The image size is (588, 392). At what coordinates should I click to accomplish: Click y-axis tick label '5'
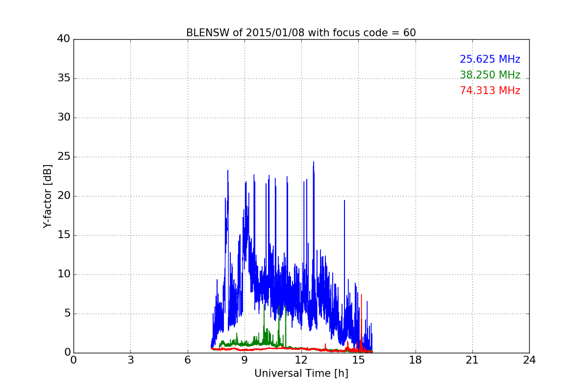pos(67,314)
